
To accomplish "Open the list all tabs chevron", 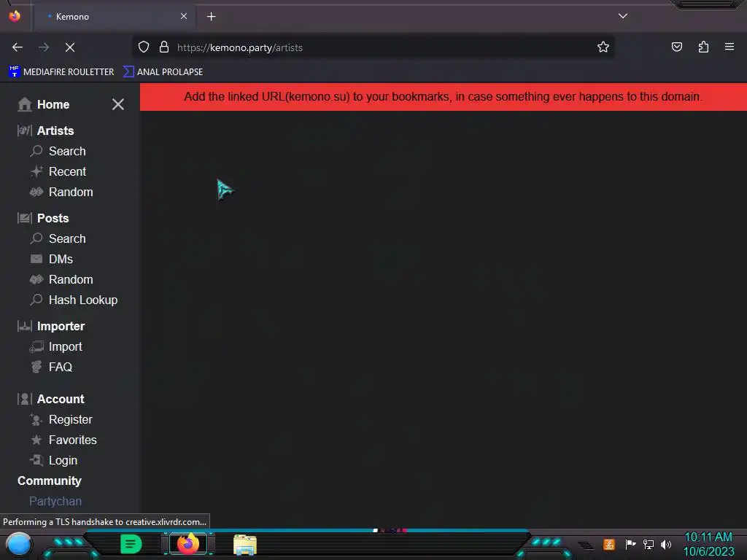I will [623, 16].
